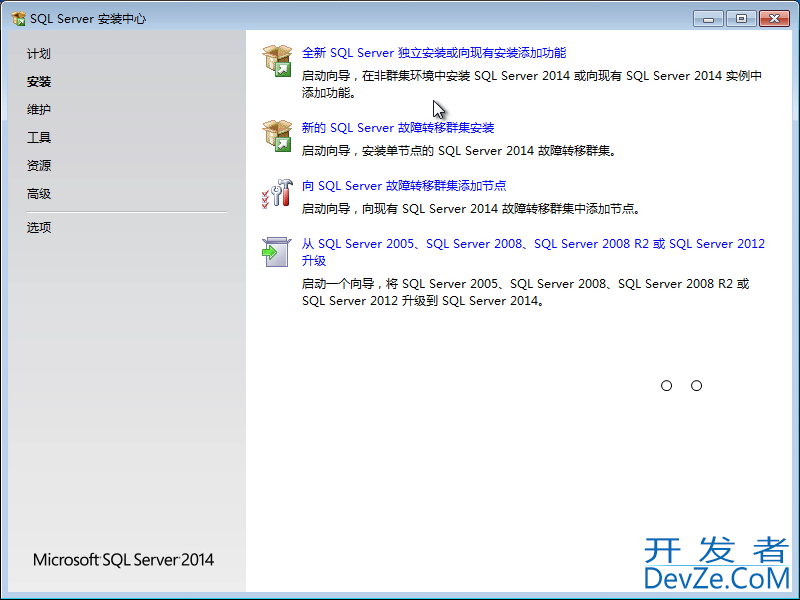Open 向 SQL Server 故障转移群集添加节点 link

click(x=404, y=186)
